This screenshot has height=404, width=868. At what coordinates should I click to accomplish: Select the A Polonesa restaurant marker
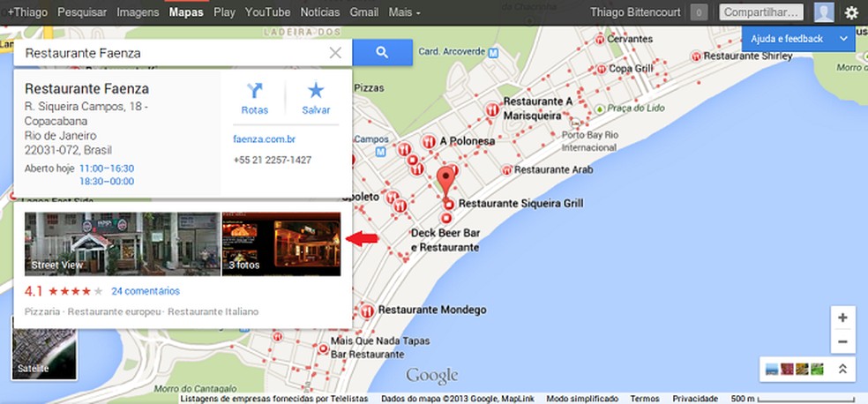(x=428, y=142)
